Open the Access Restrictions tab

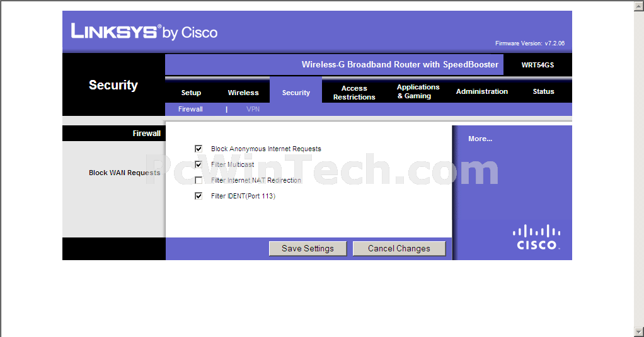(354, 93)
